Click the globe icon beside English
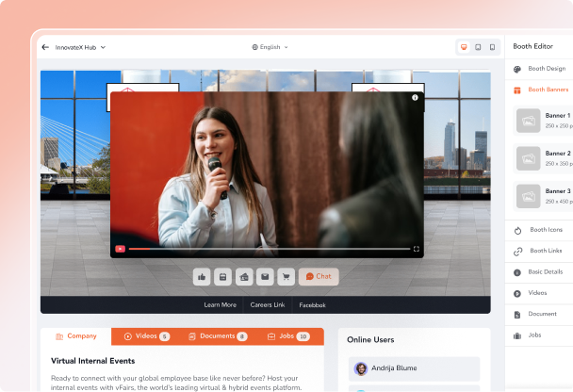Image resolution: width=573 pixels, height=392 pixels. click(x=254, y=47)
